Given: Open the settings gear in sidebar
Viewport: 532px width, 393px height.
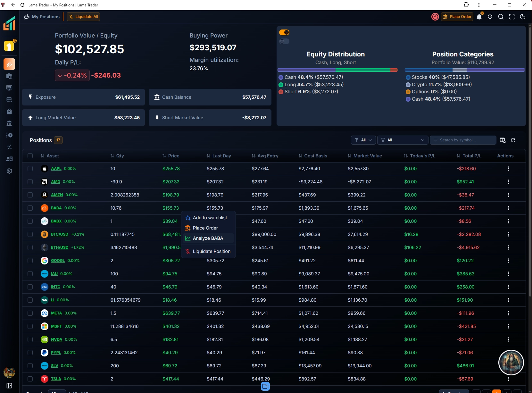Looking at the screenshot, I should click(x=9, y=171).
